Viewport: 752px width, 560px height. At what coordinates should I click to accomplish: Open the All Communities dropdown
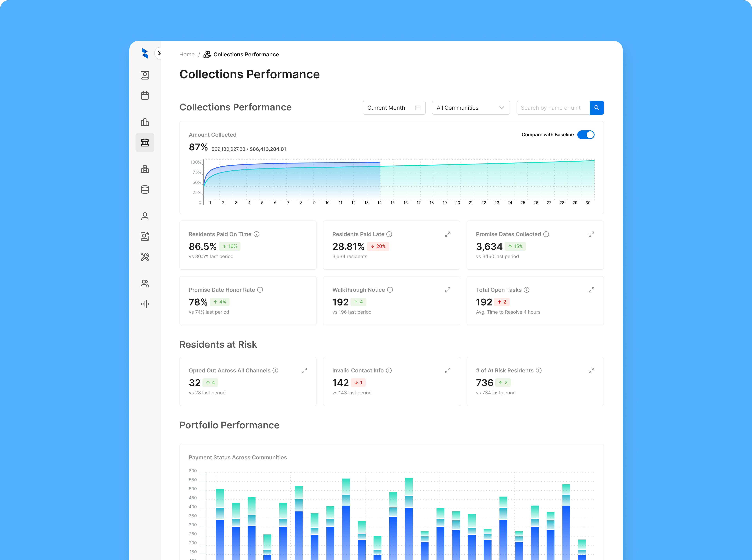(471, 107)
